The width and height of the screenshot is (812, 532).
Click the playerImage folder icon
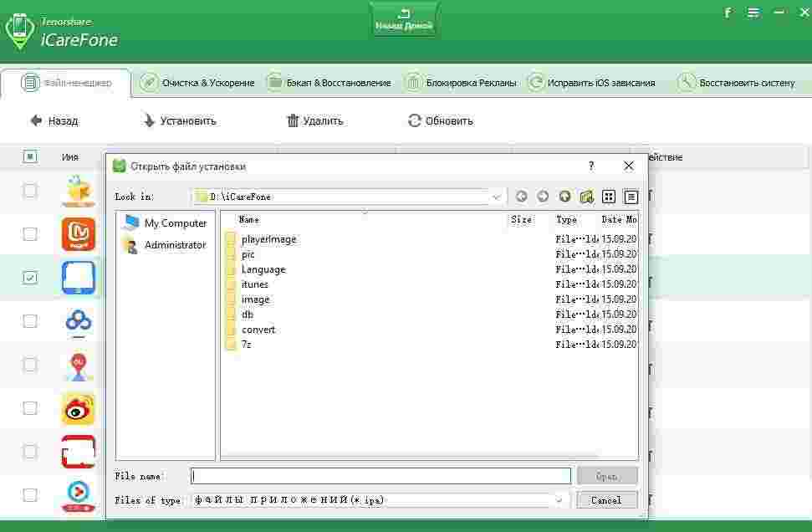(x=231, y=239)
